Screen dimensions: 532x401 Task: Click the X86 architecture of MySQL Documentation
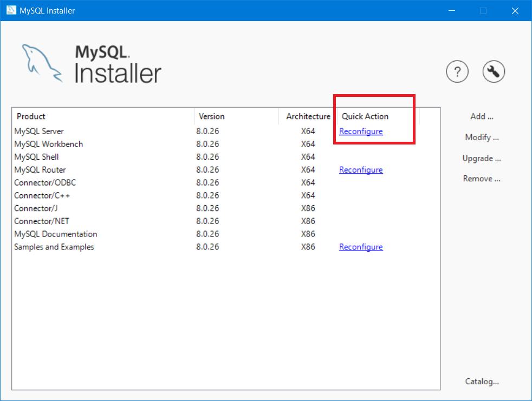pyautogui.click(x=308, y=234)
